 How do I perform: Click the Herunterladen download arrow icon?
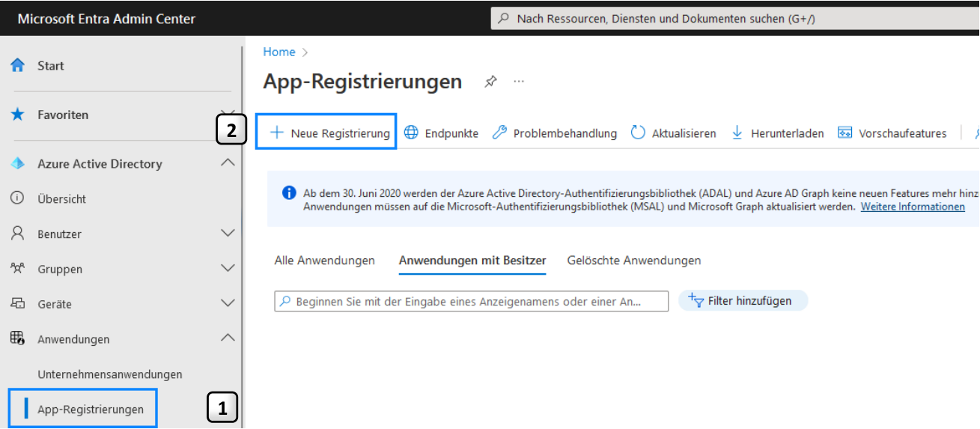[x=737, y=133]
